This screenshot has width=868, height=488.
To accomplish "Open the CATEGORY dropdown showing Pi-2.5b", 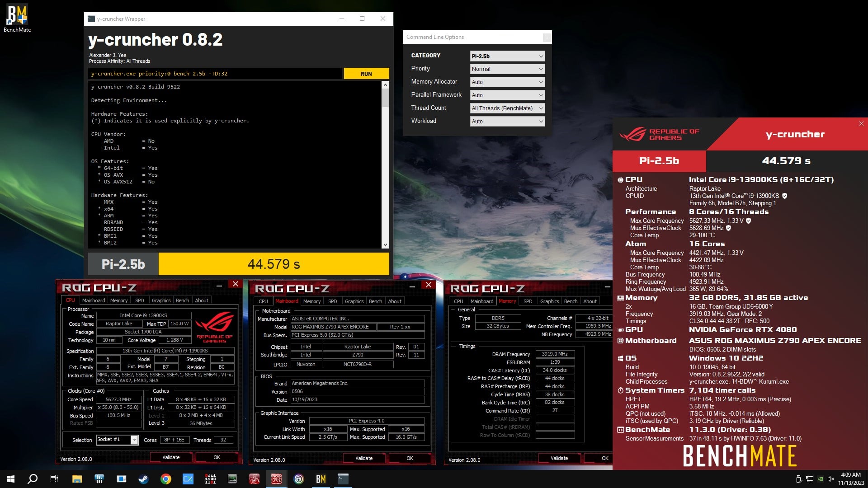I will point(507,56).
